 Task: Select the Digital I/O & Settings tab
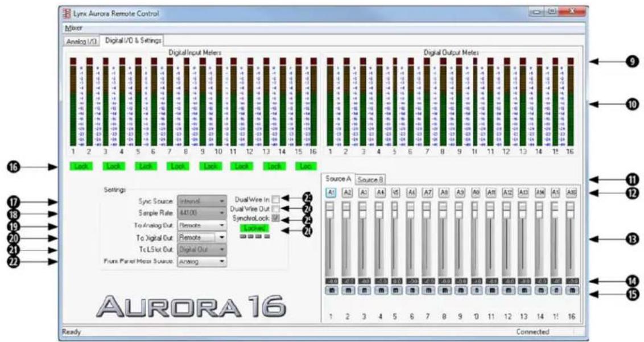point(133,40)
